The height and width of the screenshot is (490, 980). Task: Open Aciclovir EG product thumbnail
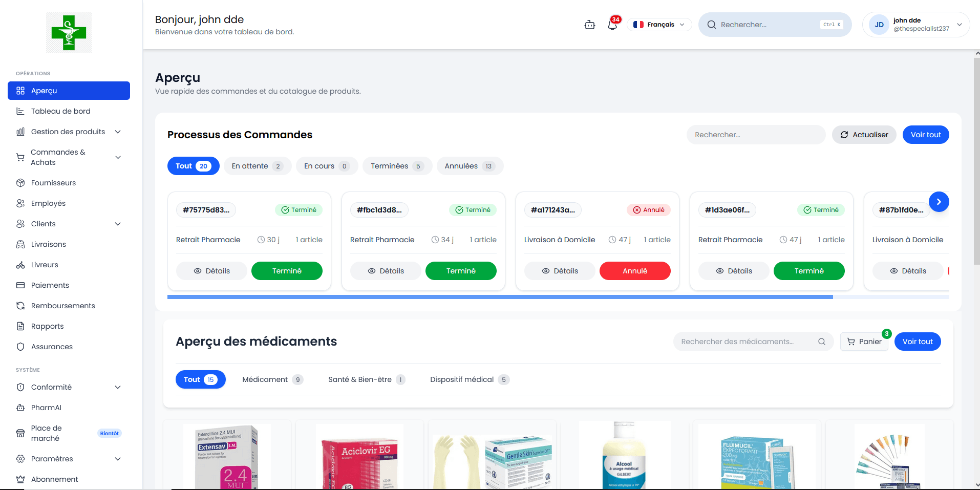359,457
